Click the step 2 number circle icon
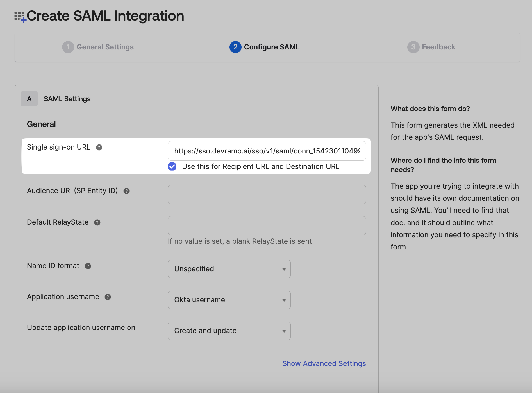This screenshot has height=393, width=532. click(235, 47)
